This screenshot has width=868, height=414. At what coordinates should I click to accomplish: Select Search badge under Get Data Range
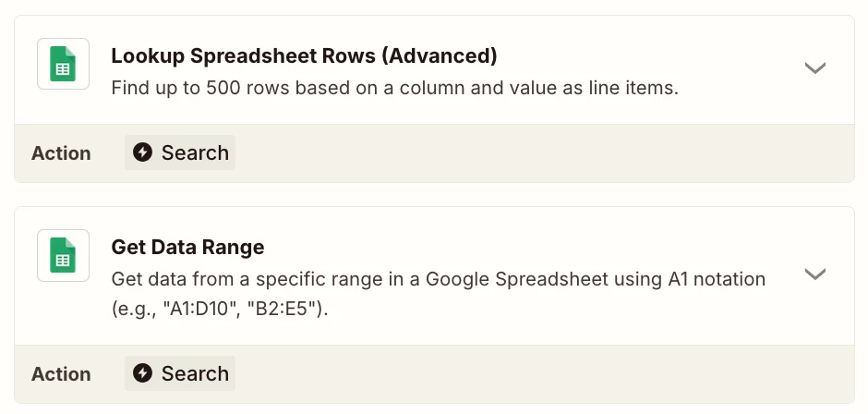pos(180,373)
